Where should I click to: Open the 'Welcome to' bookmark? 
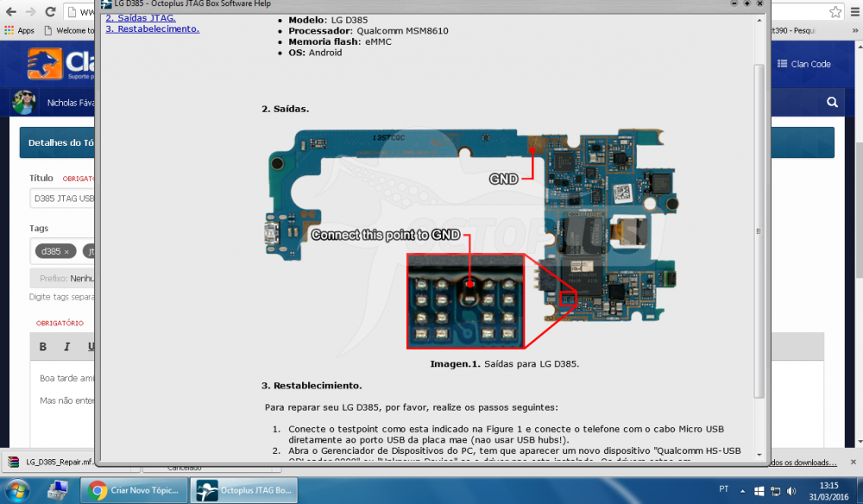coord(69,30)
